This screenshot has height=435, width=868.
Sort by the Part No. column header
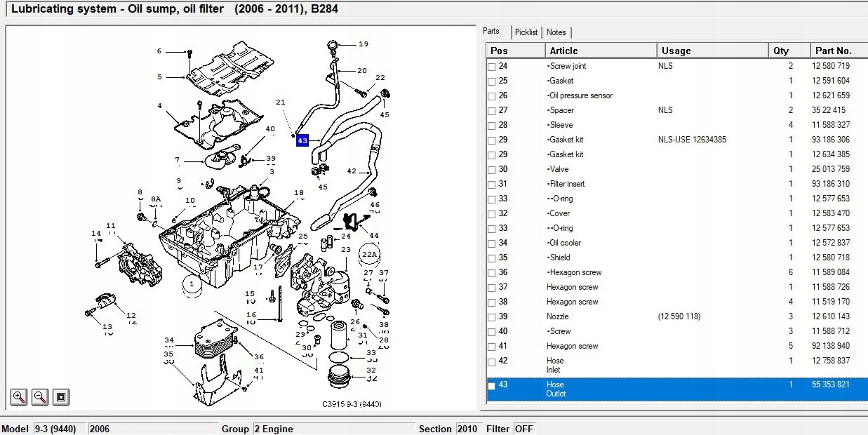coord(833,51)
